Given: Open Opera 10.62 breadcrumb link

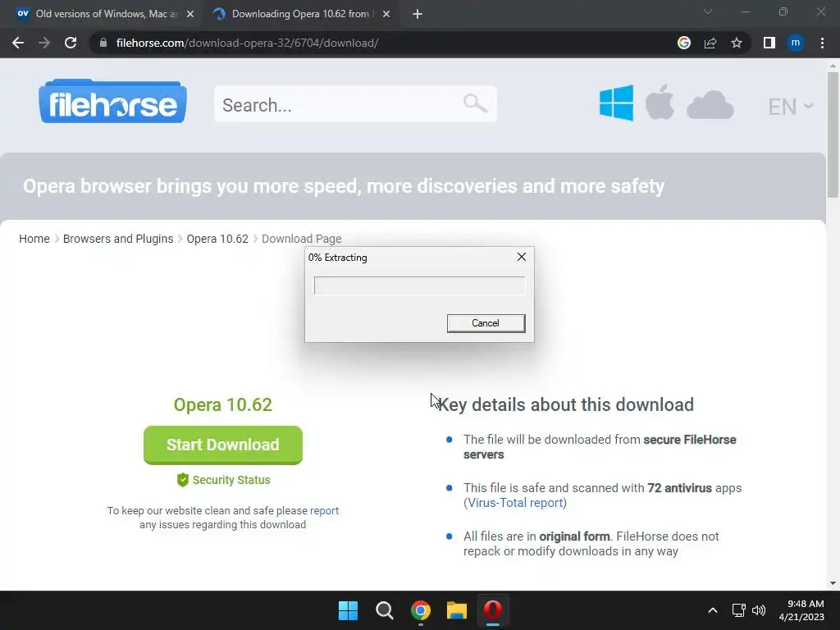Looking at the screenshot, I should (x=217, y=239).
